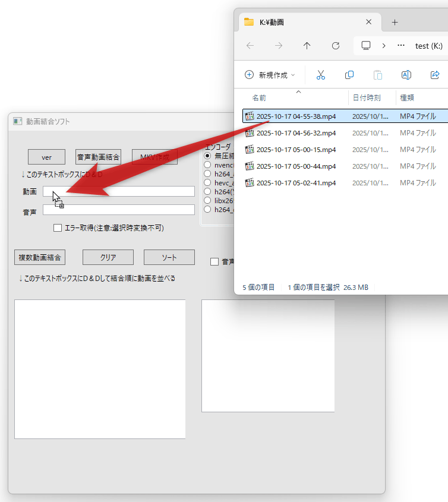Open a new Explorer tab with plus
This screenshot has width=448, height=502.
click(x=395, y=22)
